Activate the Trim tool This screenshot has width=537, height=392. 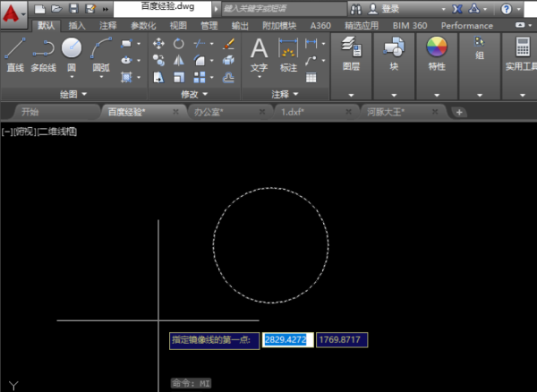[x=200, y=44]
